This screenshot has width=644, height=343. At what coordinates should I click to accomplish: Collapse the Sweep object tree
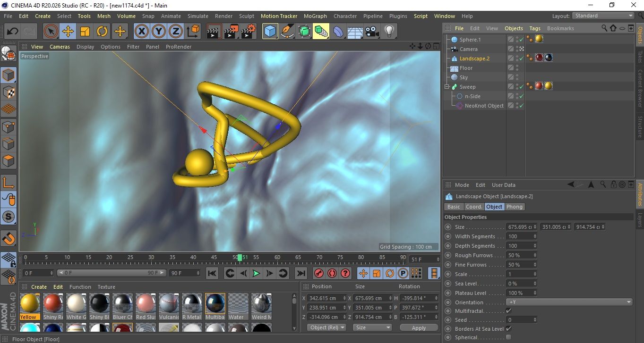point(447,87)
